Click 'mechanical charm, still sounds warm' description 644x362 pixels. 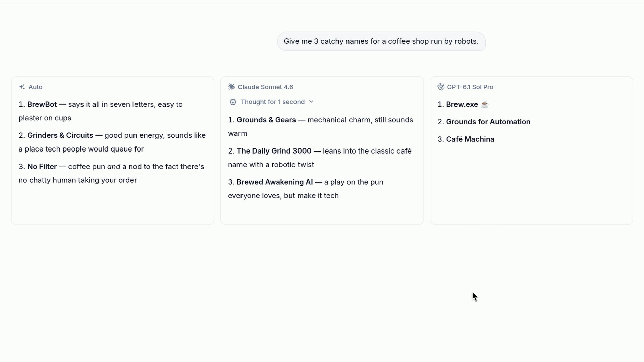tap(320, 127)
